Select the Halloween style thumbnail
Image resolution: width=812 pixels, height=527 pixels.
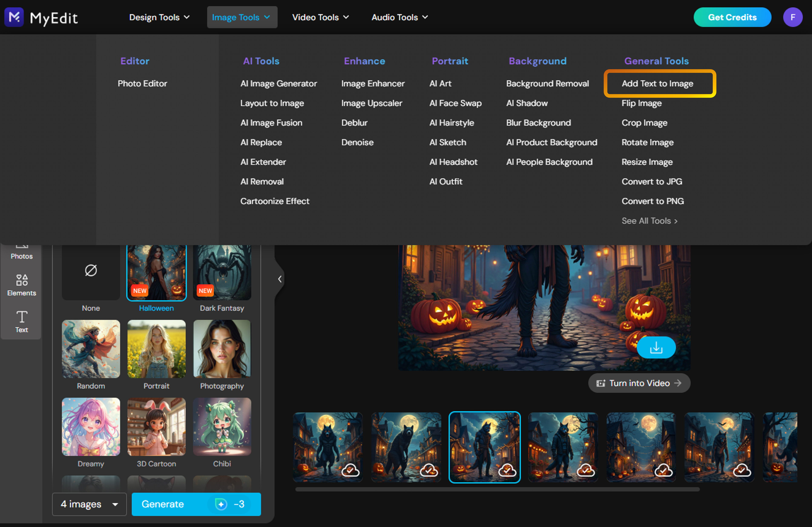156,272
